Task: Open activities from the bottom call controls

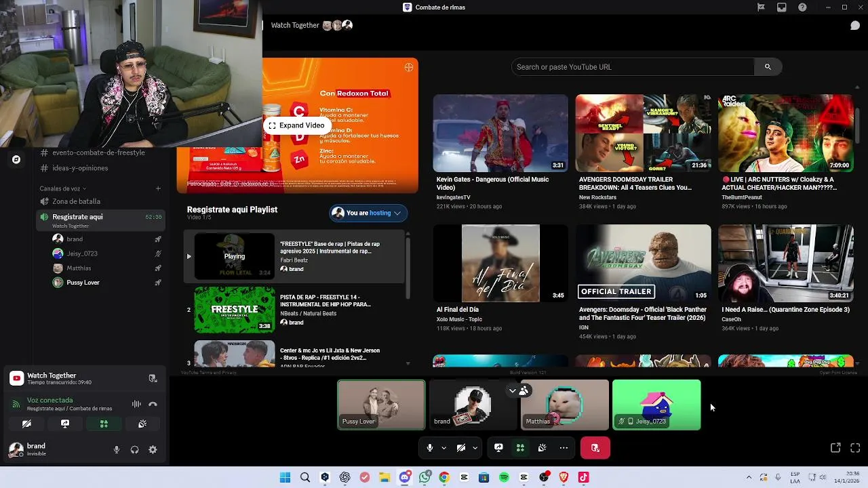Action: click(x=520, y=447)
